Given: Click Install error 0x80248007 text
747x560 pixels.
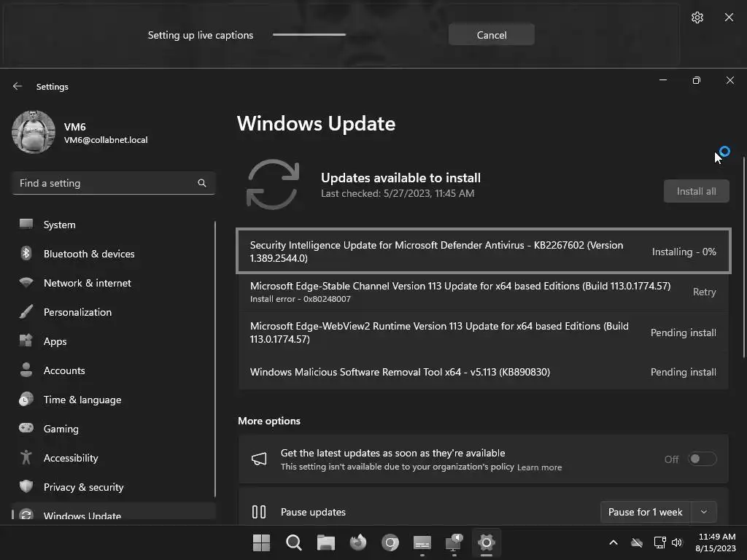Looking at the screenshot, I should [x=301, y=299].
